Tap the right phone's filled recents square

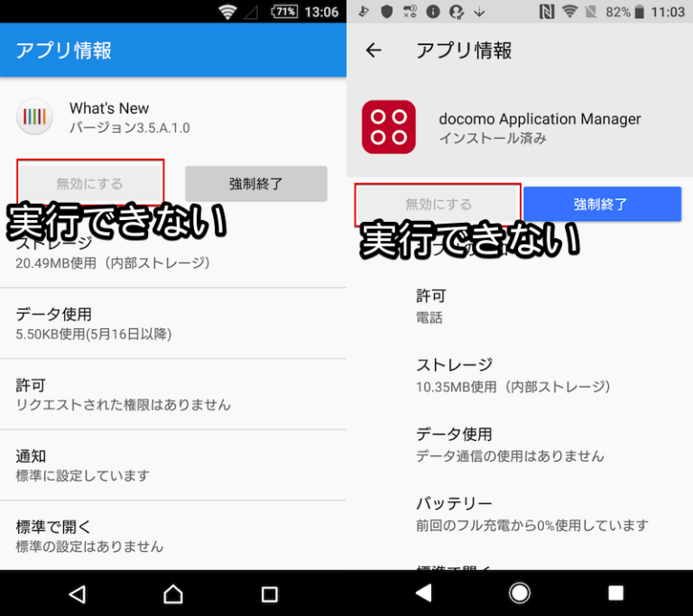point(615,593)
